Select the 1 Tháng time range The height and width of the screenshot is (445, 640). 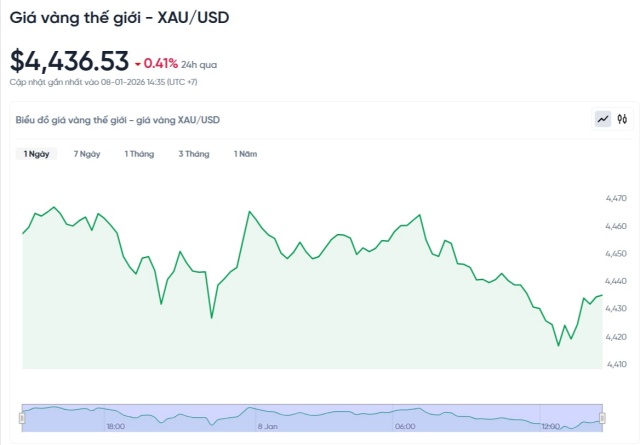coord(139,154)
